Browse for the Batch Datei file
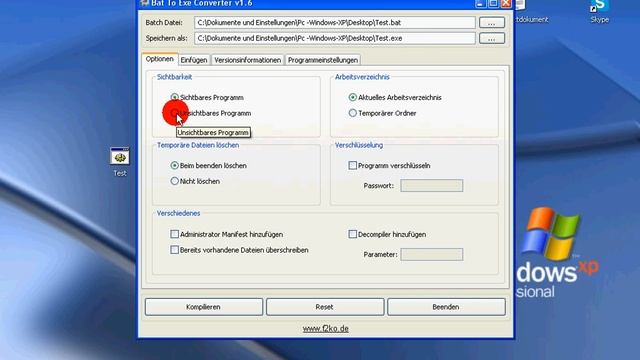 click(492, 23)
